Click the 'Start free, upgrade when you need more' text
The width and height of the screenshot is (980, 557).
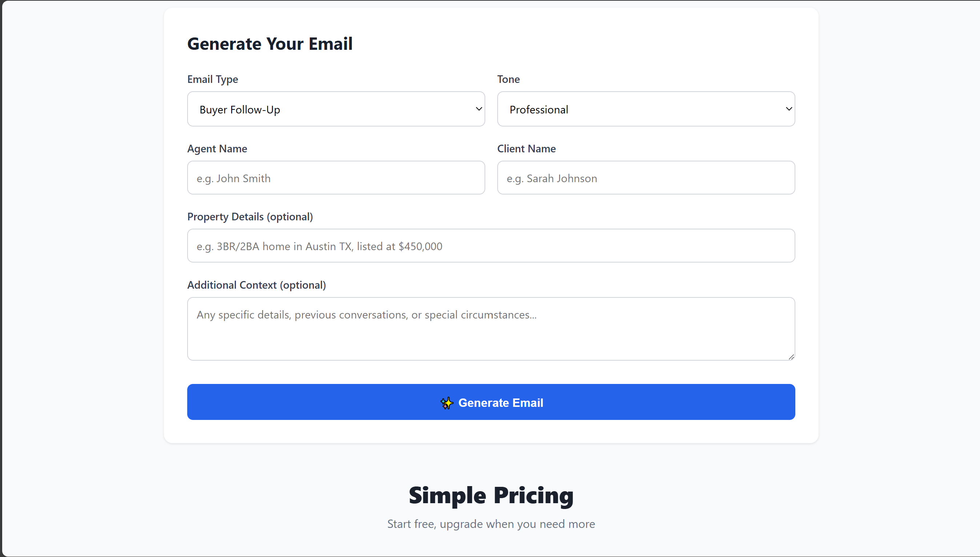click(491, 524)
